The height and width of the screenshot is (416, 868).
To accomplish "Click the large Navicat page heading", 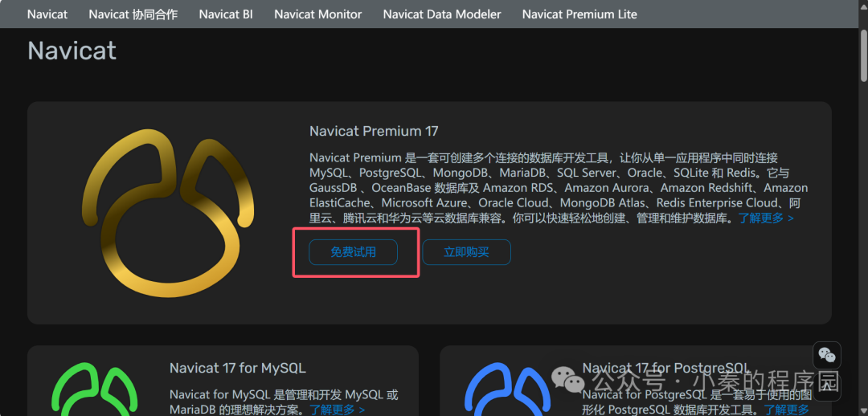I will click(x=72, y=51).
